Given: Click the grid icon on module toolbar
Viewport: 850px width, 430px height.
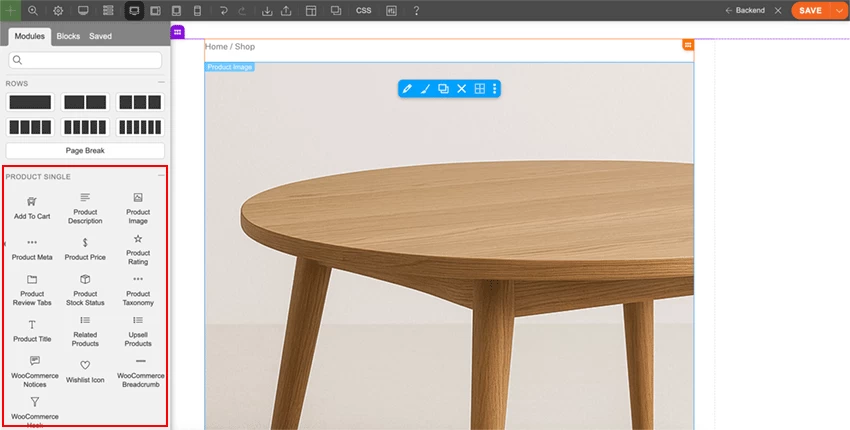Looking at the screenshot, I should tap(480, 89).
